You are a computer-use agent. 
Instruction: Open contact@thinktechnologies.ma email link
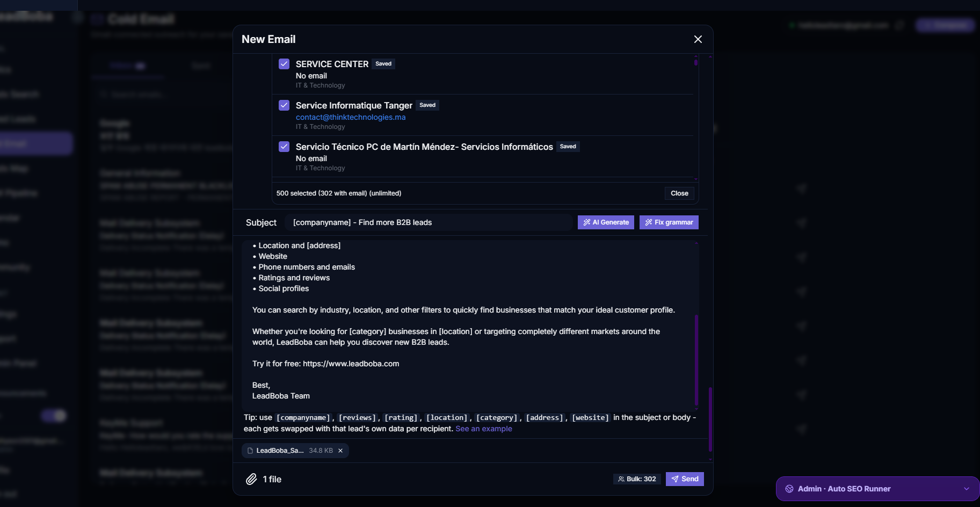point(351,117)
